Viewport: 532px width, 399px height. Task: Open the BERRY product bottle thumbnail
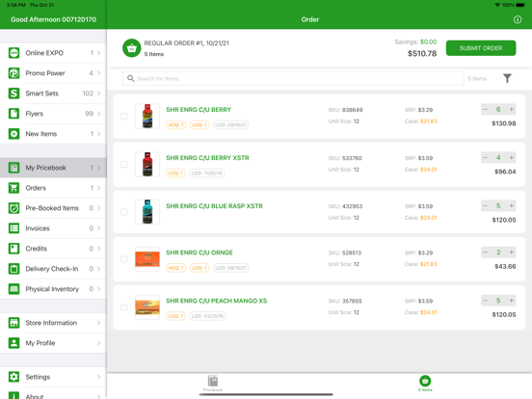click(x=147, y=116)
